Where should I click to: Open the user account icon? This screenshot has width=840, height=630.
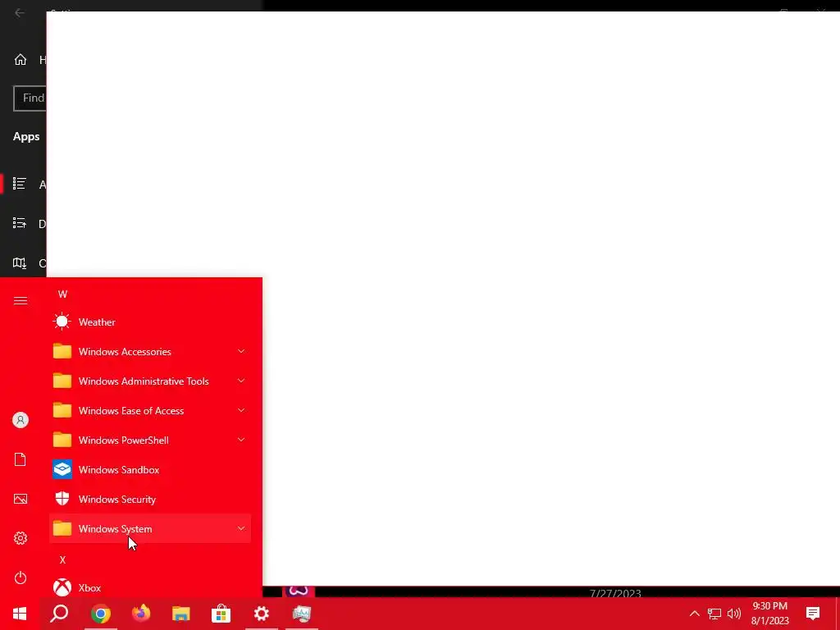[x=21, y=420]
